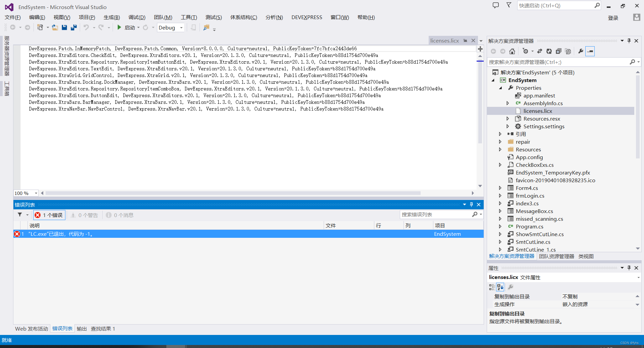Image resolution: width=644 pixels, height=348 pixels.
Task: Click the Redo arrow icon
Action: coord(101,27)
